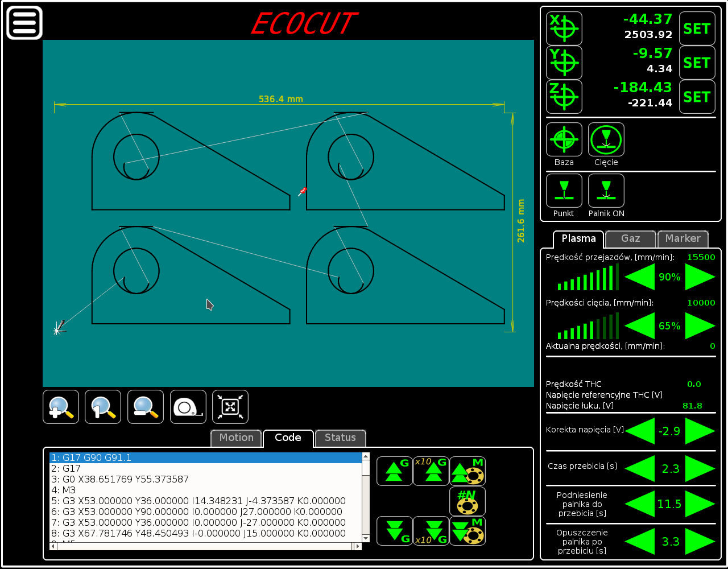Open the Marker tab

tap(683, 239)
